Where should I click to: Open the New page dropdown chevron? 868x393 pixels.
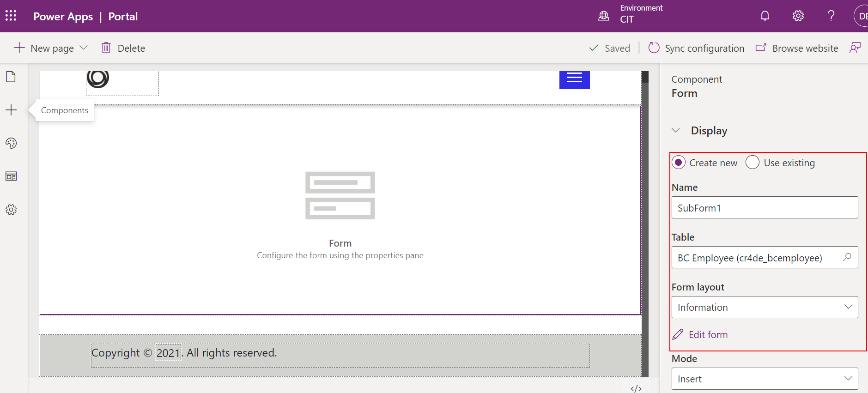[x=84, y=48]
